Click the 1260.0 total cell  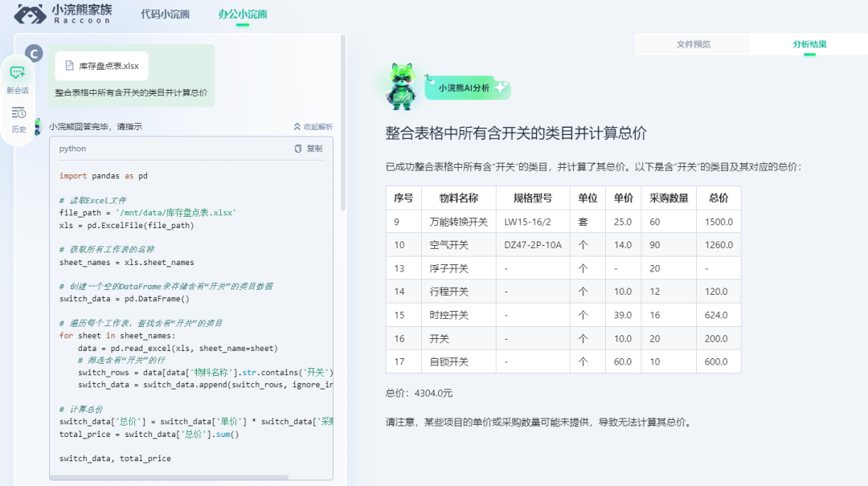719,245
